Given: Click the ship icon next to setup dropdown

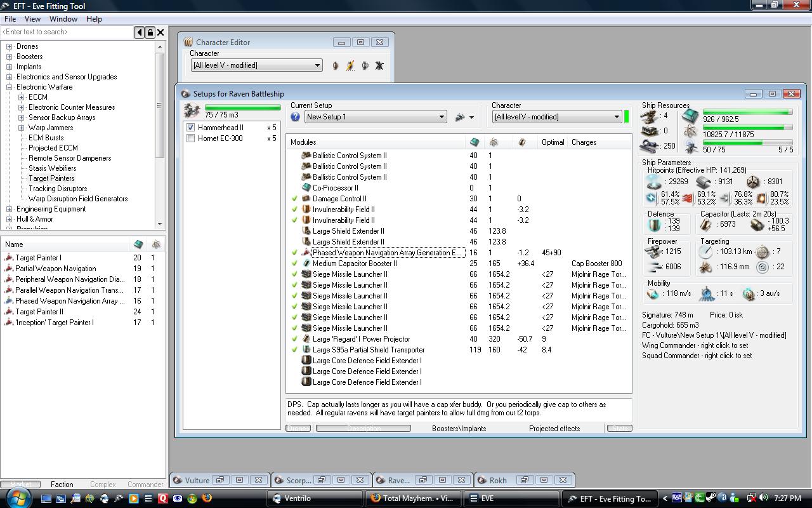Looking at the screenshot, I should pos(461,117).
